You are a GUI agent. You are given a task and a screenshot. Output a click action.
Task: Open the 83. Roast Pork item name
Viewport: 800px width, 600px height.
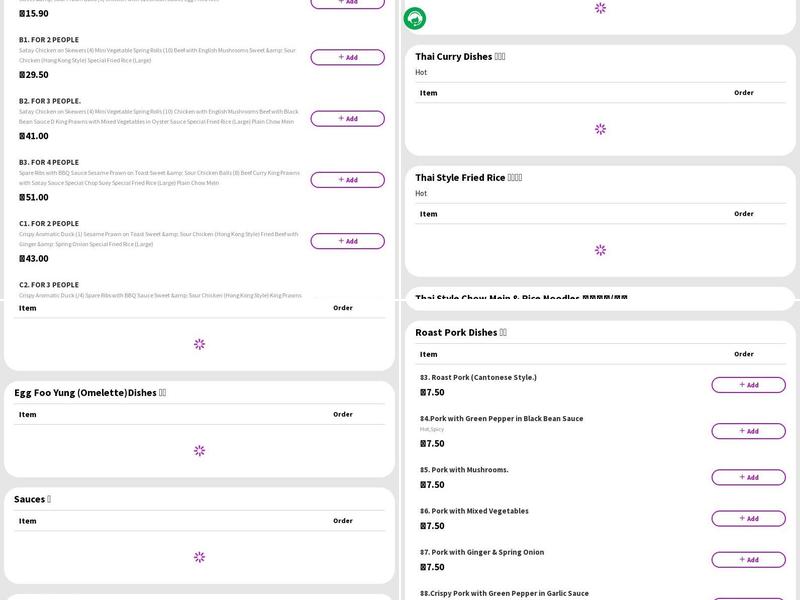478,377
